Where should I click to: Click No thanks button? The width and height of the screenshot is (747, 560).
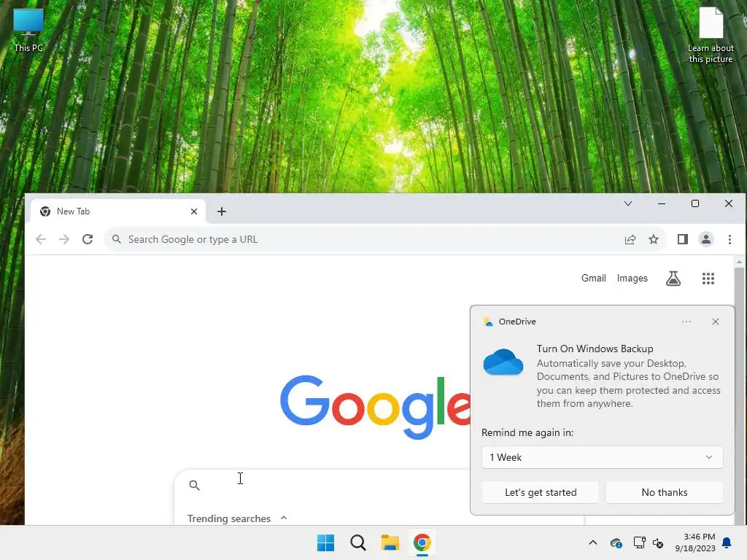click(x=664, y=492)
